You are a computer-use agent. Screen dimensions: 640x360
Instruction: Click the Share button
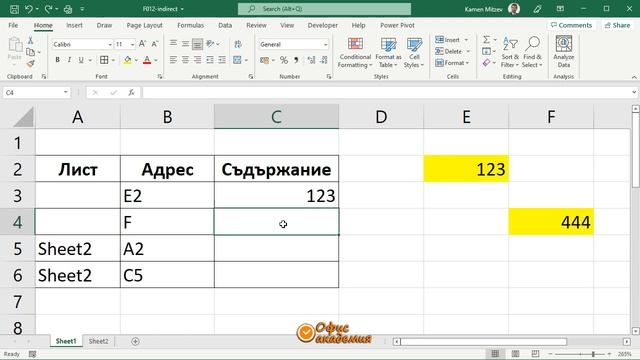click(617, 25)
